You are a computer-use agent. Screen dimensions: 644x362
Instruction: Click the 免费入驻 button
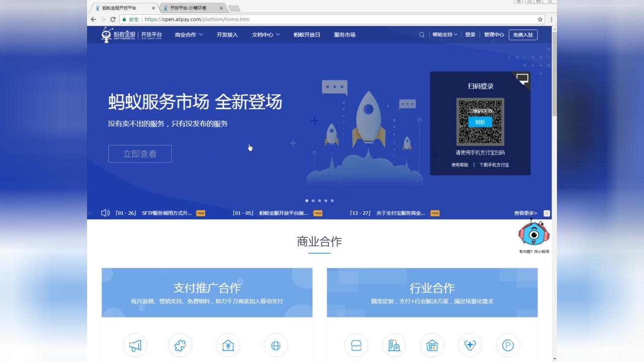[x=523, y=35]
